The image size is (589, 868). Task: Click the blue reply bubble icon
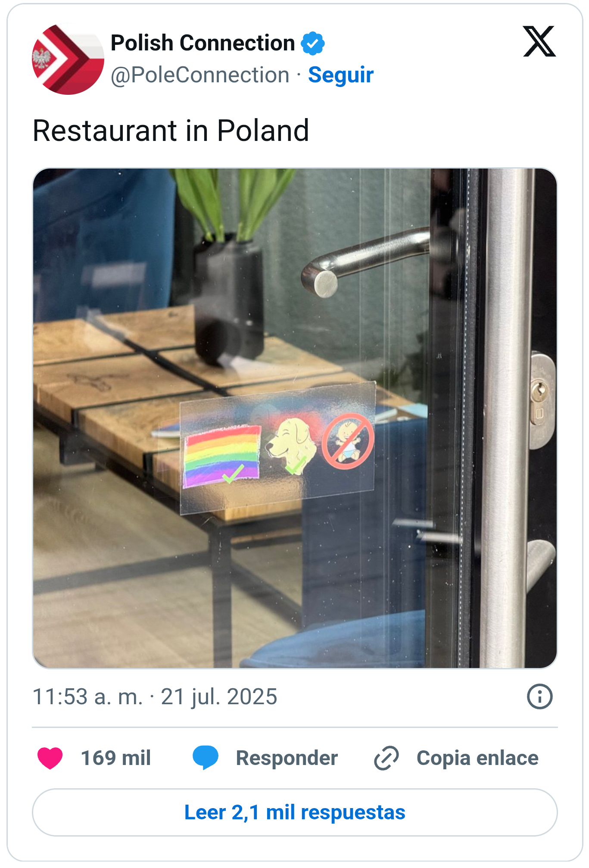[x=206, y=758]
